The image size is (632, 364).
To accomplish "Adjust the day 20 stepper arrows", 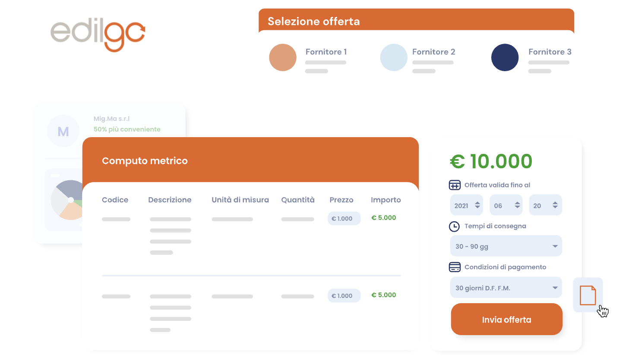I will [555, 205].
